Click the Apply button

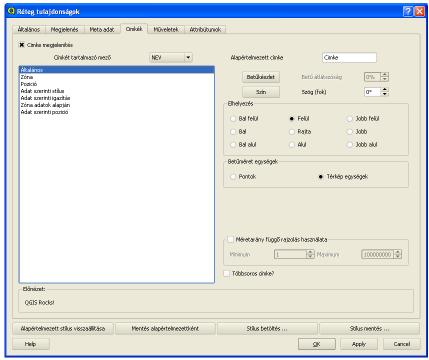359,344
